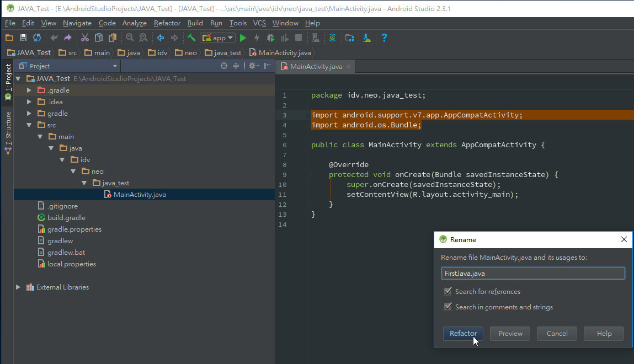Screen dimensions: 634x364
Task: Click the AVD Manager toolbar icon
Action: tap(316, 38)
